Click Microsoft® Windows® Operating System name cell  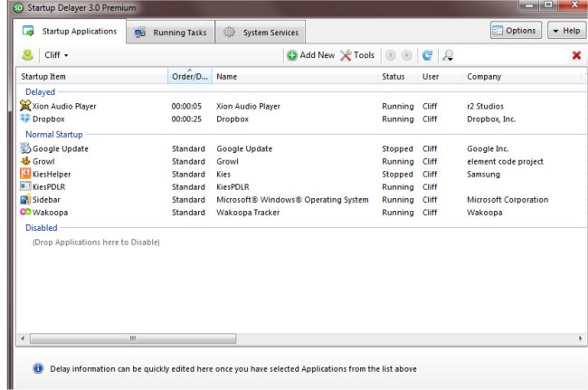(x=292, y=199)
